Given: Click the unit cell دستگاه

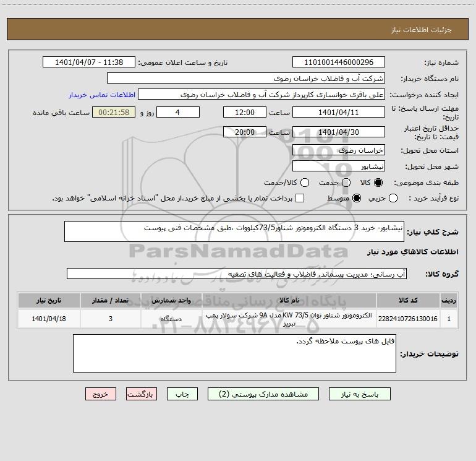Looking at the screenshot, I should [171, 319].
